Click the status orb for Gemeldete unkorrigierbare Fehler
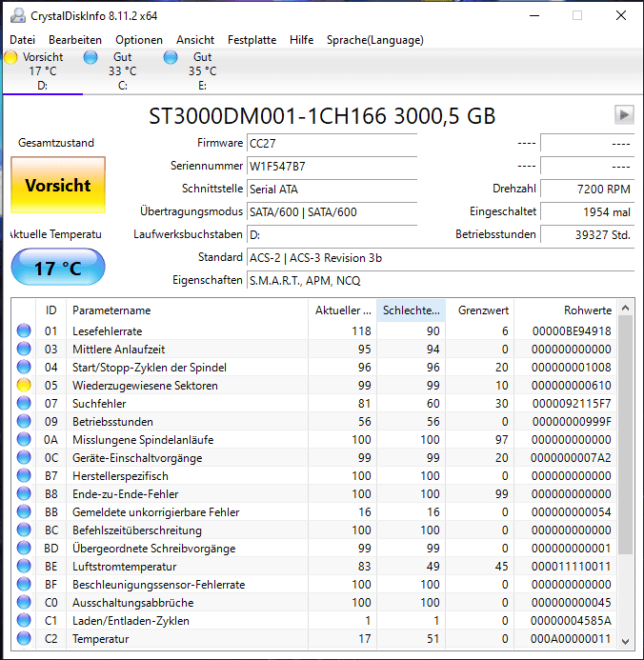Image resolution: width=644 pixels, height=660 pixels. [x=24, y=511]
